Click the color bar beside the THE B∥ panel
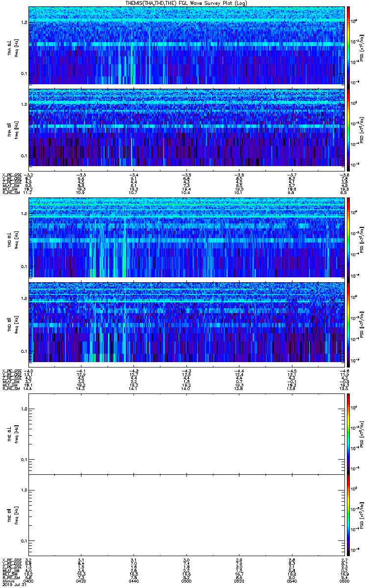 (348, 514)
